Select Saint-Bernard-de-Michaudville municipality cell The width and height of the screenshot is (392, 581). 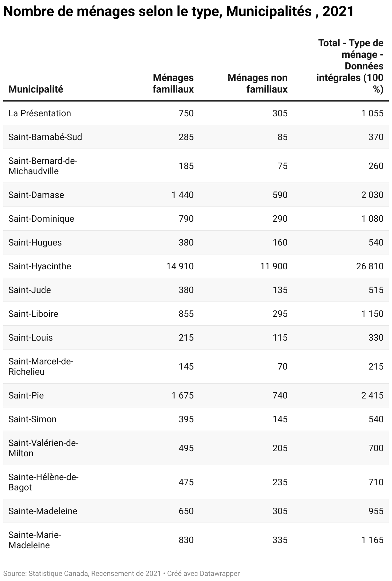[43, 166]
